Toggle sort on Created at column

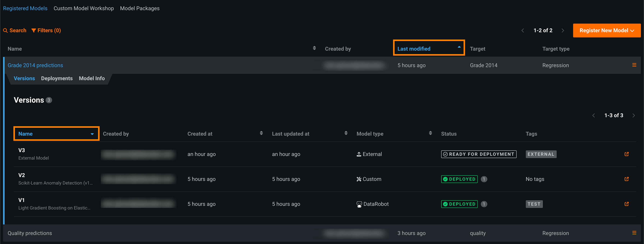click(x=261, y=133)
